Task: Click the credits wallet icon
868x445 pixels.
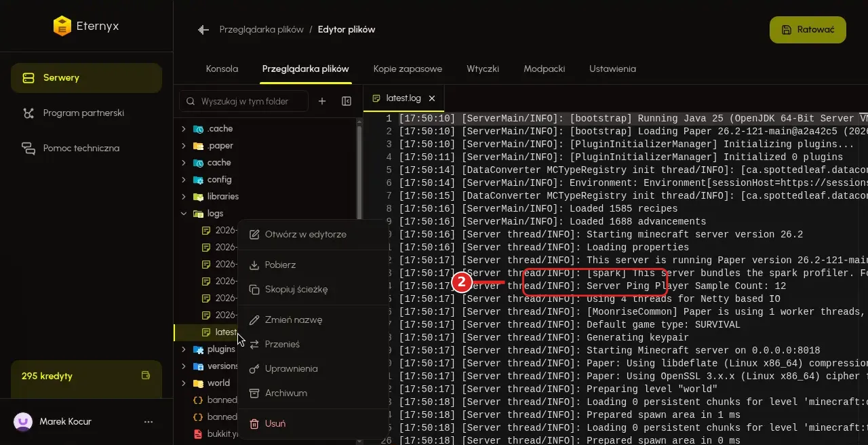Action: click(145, 375)
